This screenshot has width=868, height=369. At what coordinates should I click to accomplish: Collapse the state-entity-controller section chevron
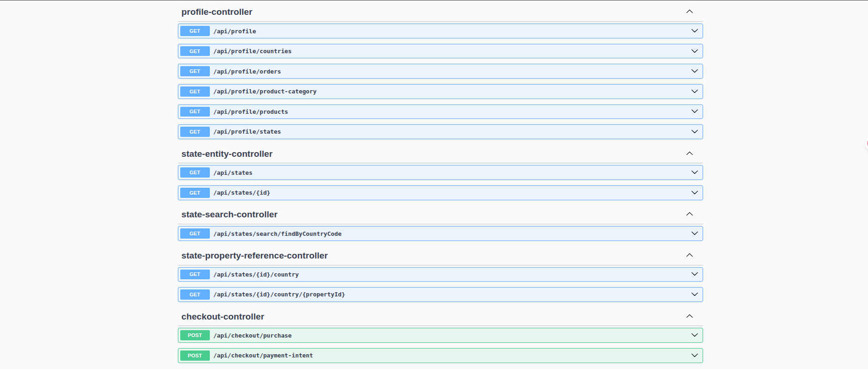pyautogui.click(x=689, y=154)
